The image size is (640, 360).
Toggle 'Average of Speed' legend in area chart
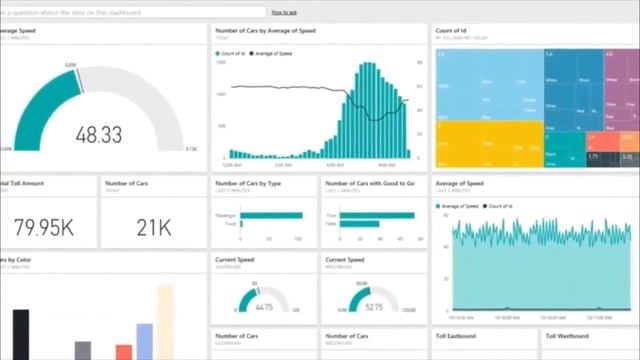tap(457, 206)
